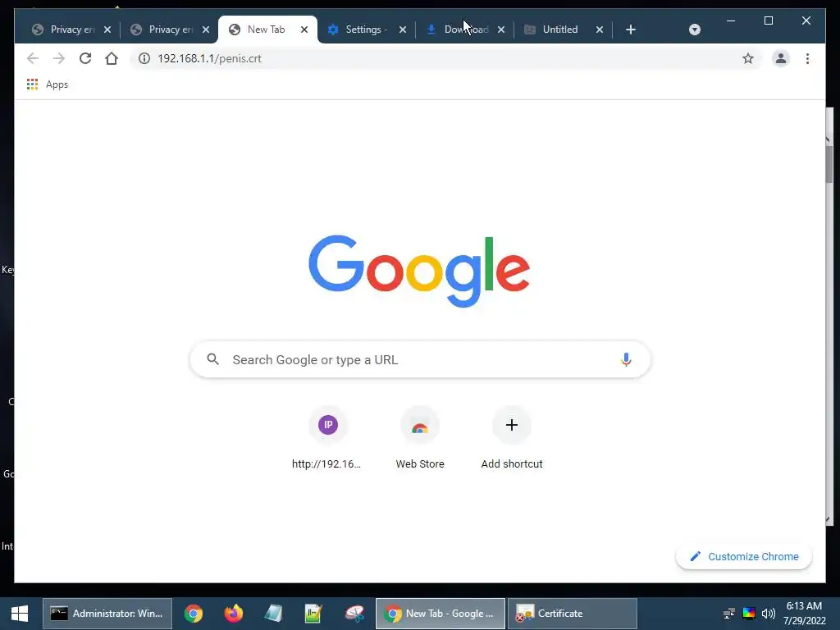Image resolution: width=840 pixels, height=630 pixels.
Task: Open the Chrome three-dot menu
Action: (x=807, y=58)
